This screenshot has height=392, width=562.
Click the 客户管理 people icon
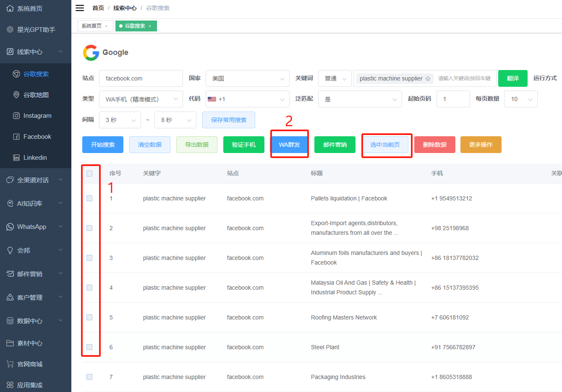click(x=10, y=297)
